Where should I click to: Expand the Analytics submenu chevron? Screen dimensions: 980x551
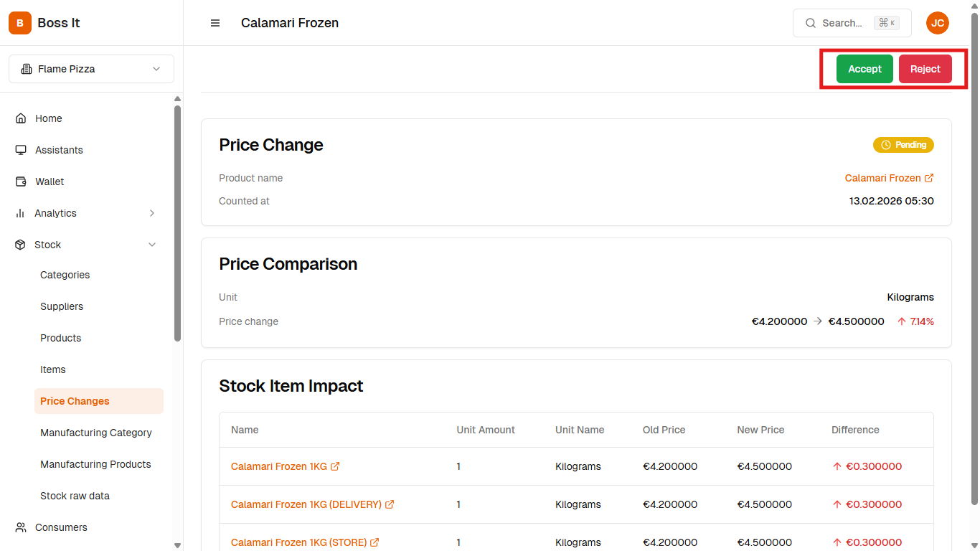point(152,213)
